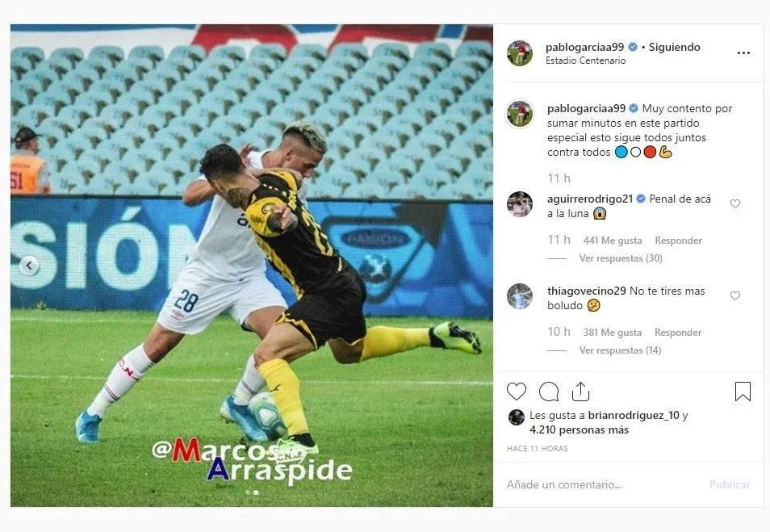Go to previous photo with left arrow
The width and height of the screenshot is (770, 532).
coord(29,266)
